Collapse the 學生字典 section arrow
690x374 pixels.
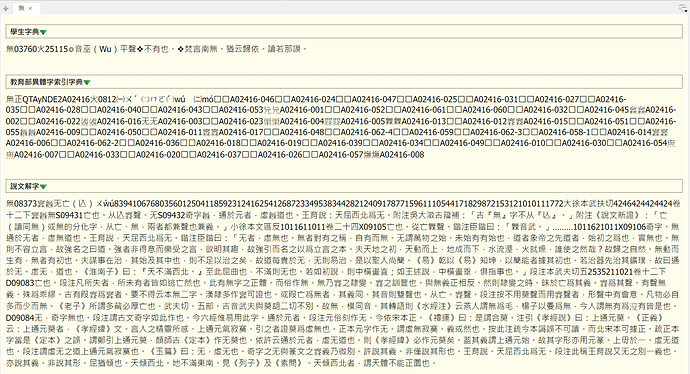[43, 32]
